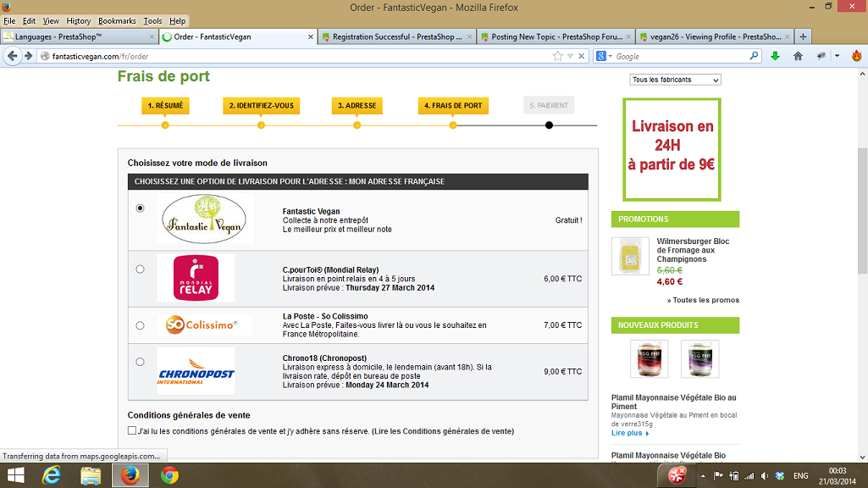Click the Action Center flag icon

[718, 476]
